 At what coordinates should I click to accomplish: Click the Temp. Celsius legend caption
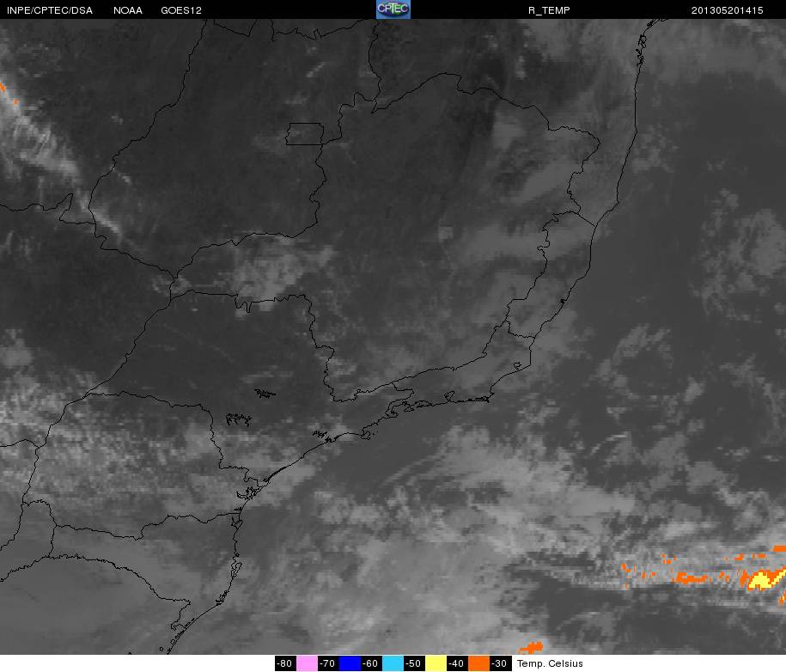pyautogui.click(x=550, y=663)
